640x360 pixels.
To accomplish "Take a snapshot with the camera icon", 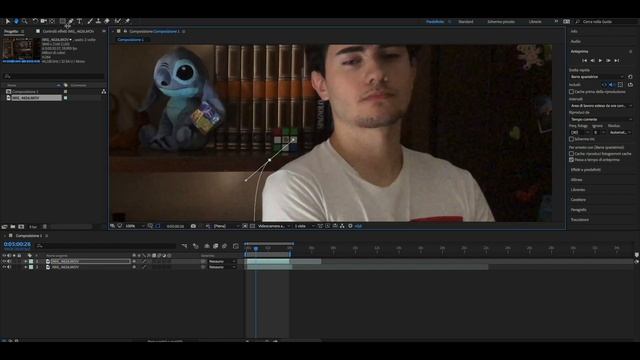I will coord(193,226).
